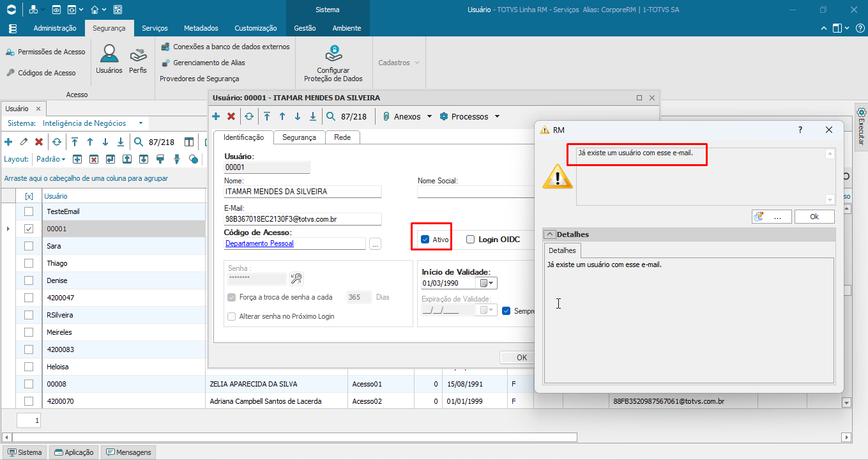Viewport: 868px width, 460px height.
Task: Go to previous record arrow in Usuário window
Action: (x=282, y=116)
